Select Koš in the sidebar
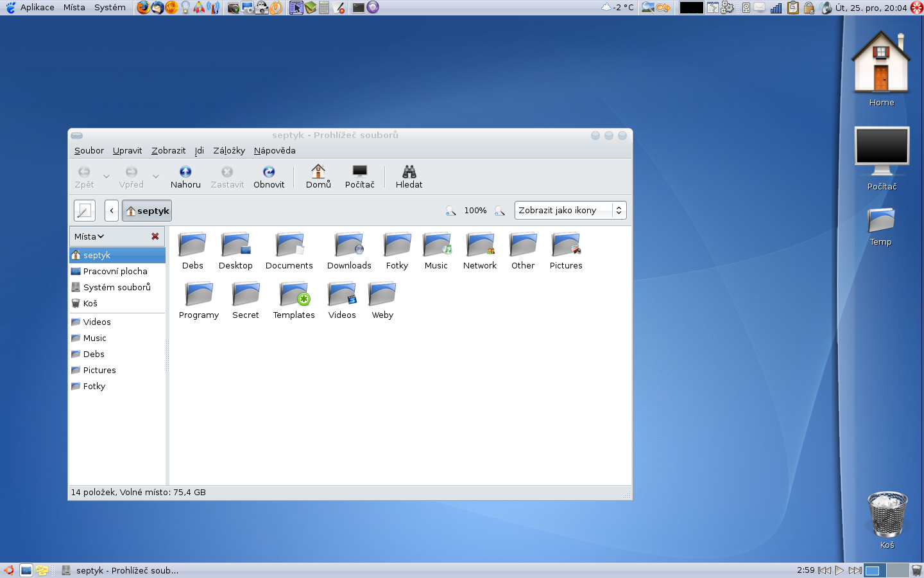 (117, 303)
